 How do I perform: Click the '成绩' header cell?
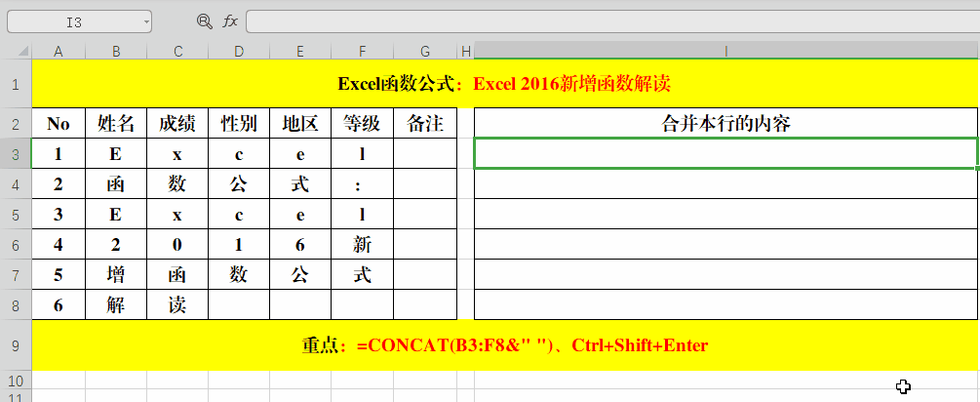coord(178,123)
